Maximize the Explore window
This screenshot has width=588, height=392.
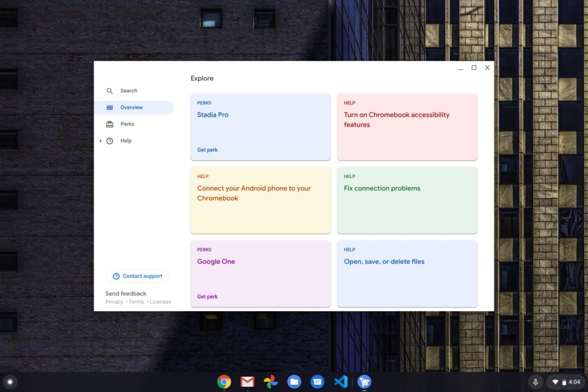click(x=474, y=68)
